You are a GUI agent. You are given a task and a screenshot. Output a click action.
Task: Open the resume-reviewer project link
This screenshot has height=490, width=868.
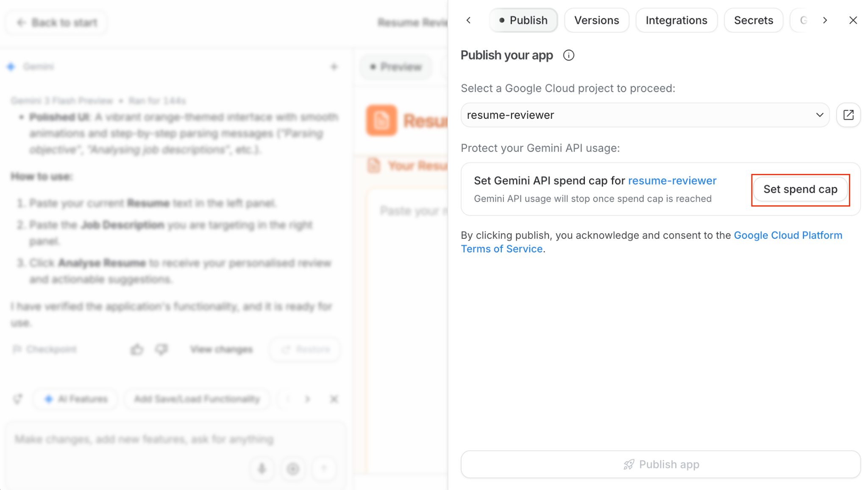672,181
